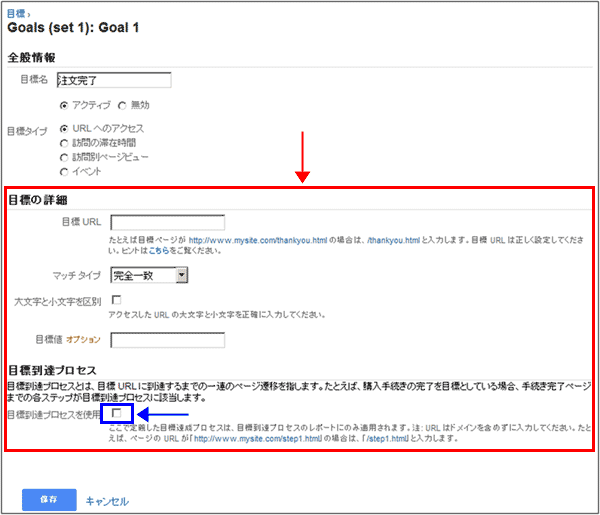Open the http://www.mysite.com/thankyou.html example link

click(x=258, y=240)
